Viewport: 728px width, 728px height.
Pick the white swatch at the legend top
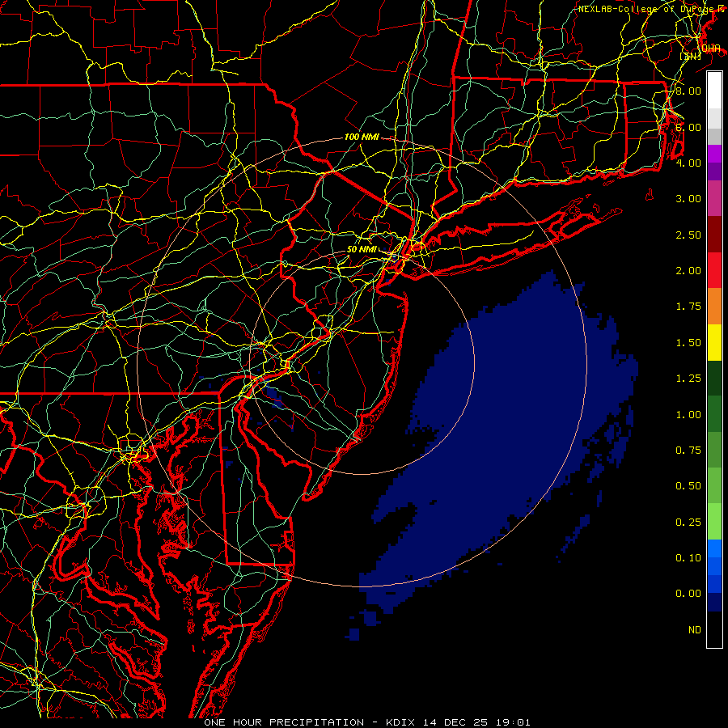click(714, 91)
